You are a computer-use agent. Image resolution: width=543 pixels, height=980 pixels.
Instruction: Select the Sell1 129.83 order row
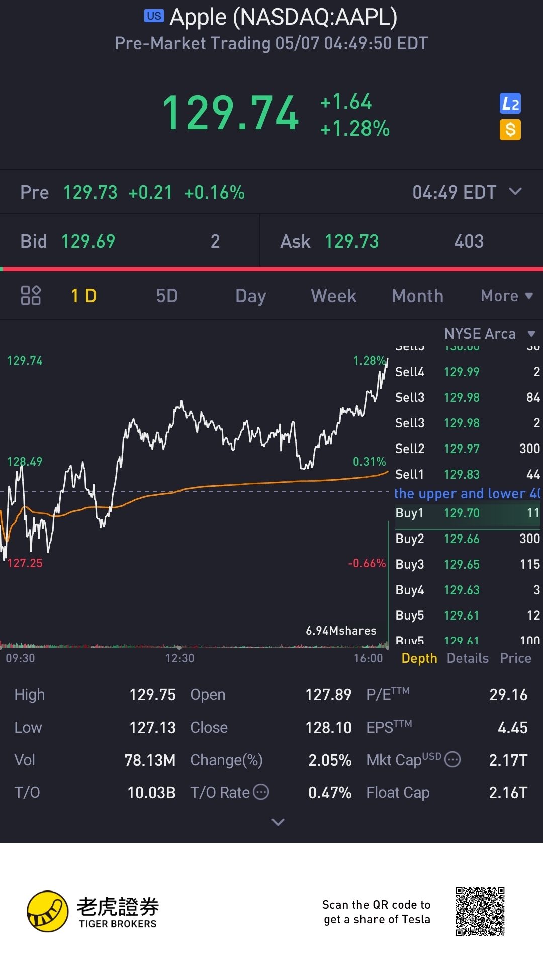click(x=468, y=474)
